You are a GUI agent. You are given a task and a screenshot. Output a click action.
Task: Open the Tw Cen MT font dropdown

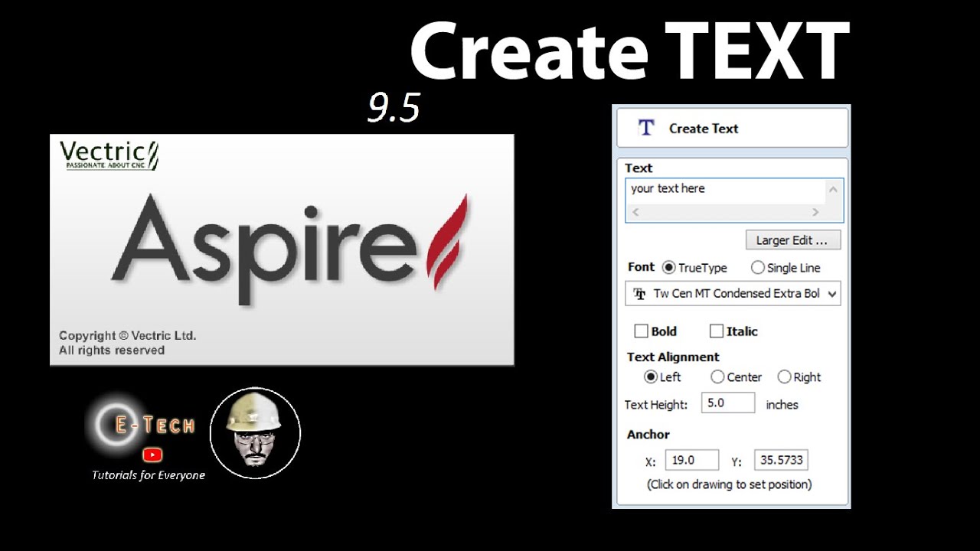click(x=733, y=294)
